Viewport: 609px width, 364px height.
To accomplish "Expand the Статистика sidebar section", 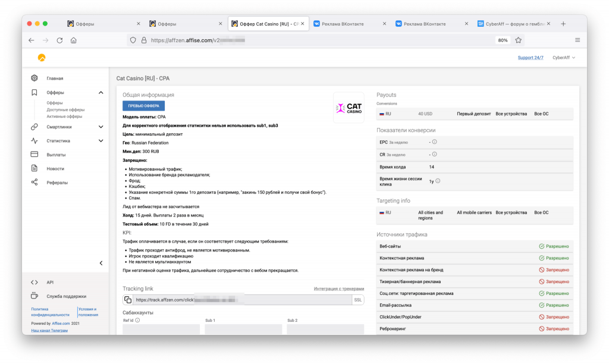I will 101,140.
